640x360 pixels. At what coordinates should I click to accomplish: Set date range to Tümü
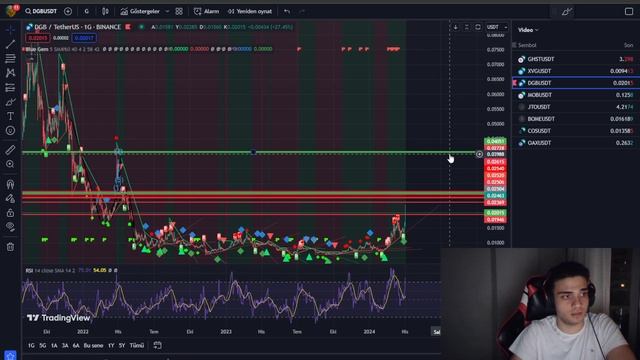(137, 346)
